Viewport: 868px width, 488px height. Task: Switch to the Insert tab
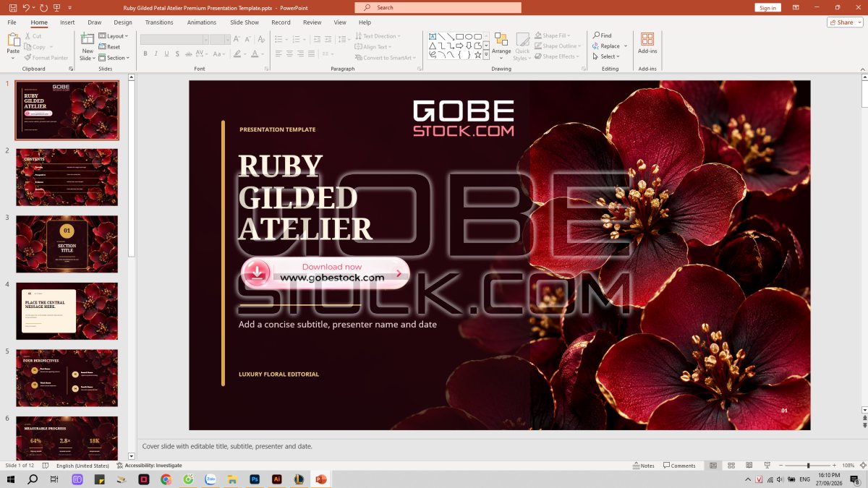(67, 22)
